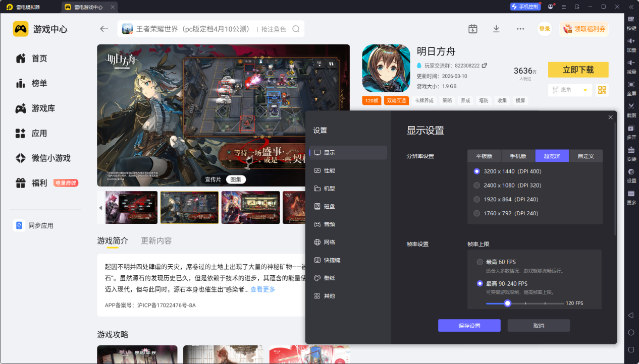The height and width of the screenshot is (364, 639).
Task: Switch to the 手机版 resolution tab
Action: [x=518, y=156]
